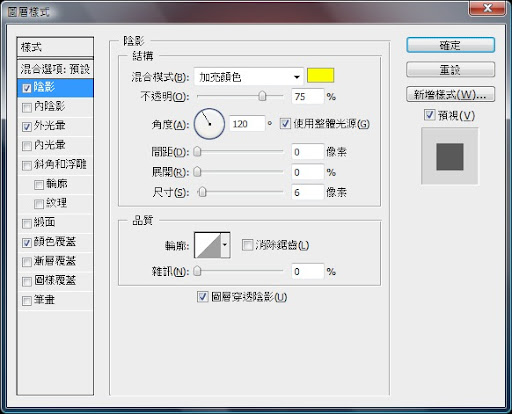Screen dimensions: 512x414
Task: Enable 消除鋸齒 anti-alias checkbox
Action: click(247, 245)
